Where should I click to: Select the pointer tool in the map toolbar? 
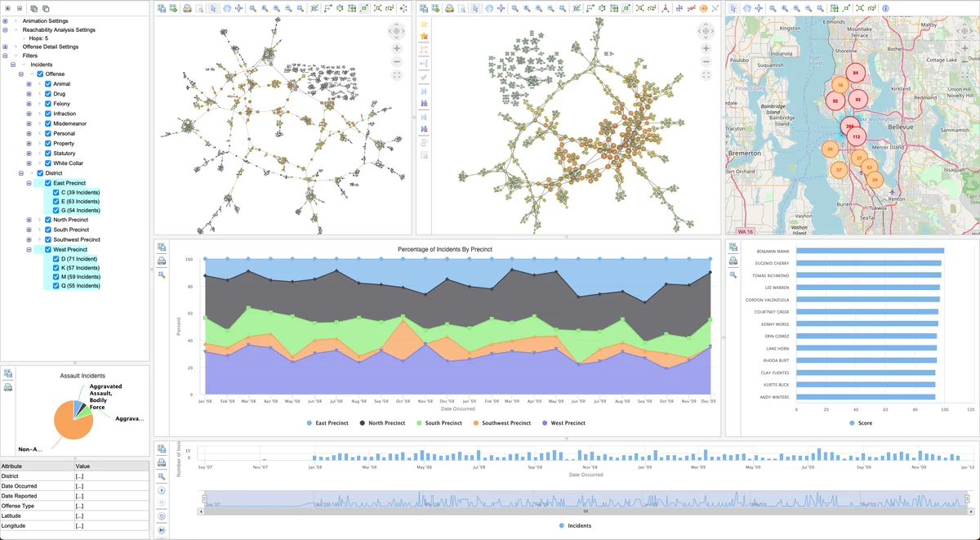click(x=733, y=8)
